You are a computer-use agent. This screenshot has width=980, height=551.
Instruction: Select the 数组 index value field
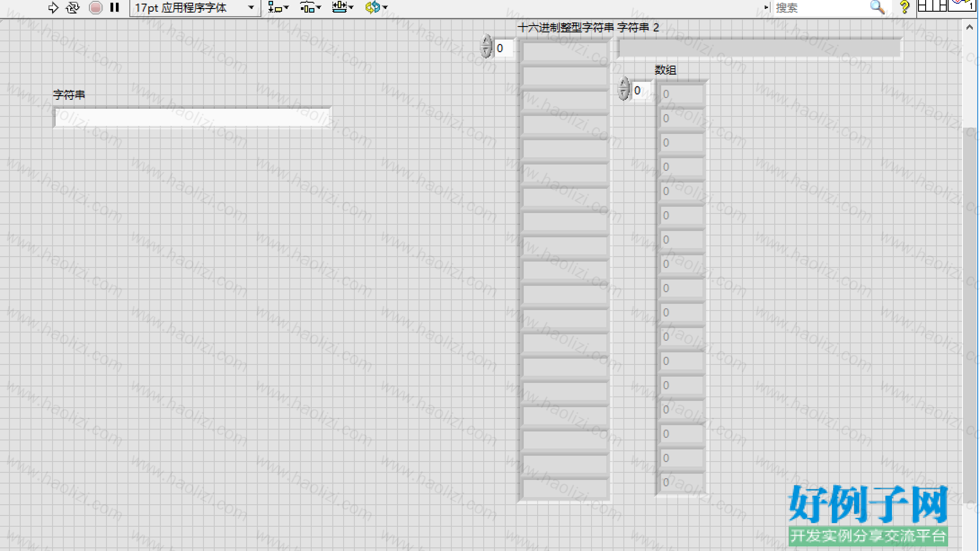641,91
